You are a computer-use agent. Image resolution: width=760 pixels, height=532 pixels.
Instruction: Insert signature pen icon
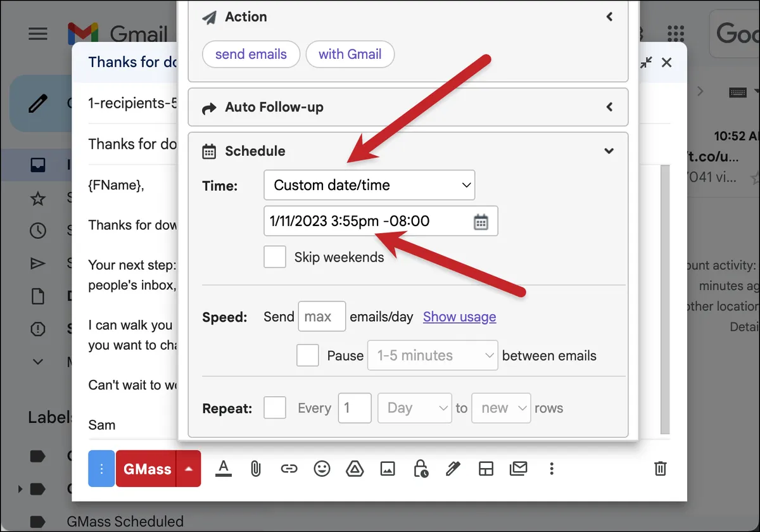tap(453, 469)
